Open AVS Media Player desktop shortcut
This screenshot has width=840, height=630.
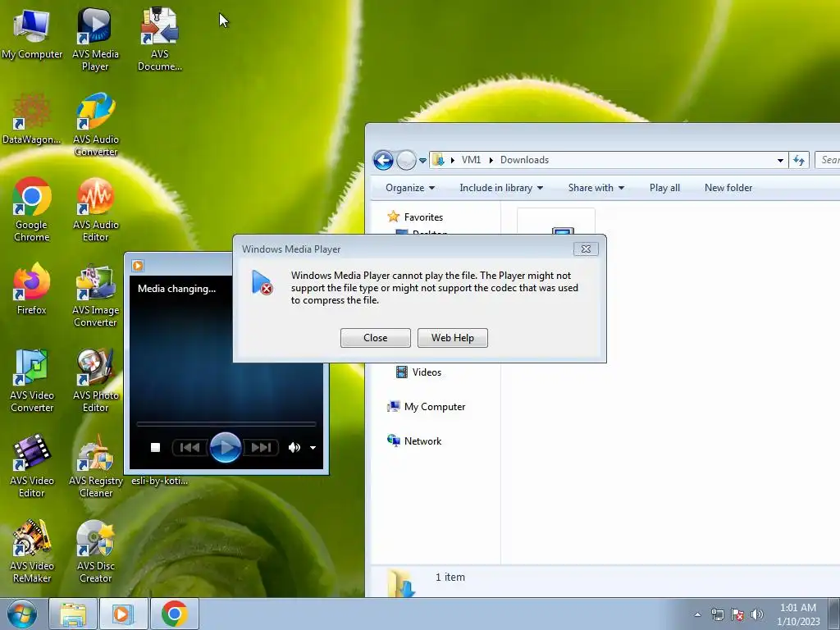pyautogui.click(x=95, y=39)
